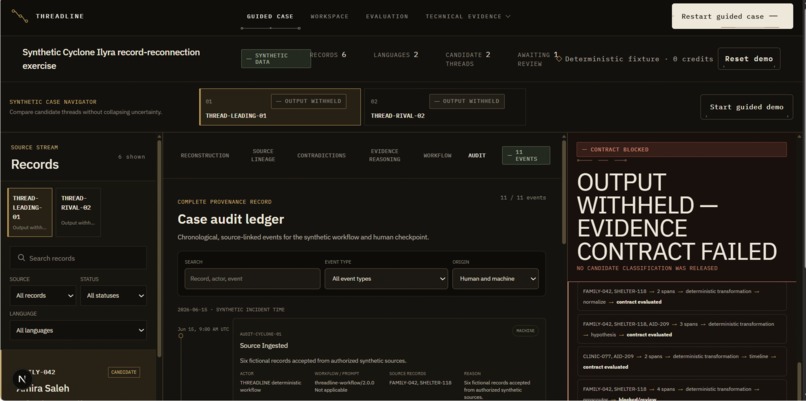
Task: Select the THREAD-RIVAL-02 navigator card
Action: [445, 107]
